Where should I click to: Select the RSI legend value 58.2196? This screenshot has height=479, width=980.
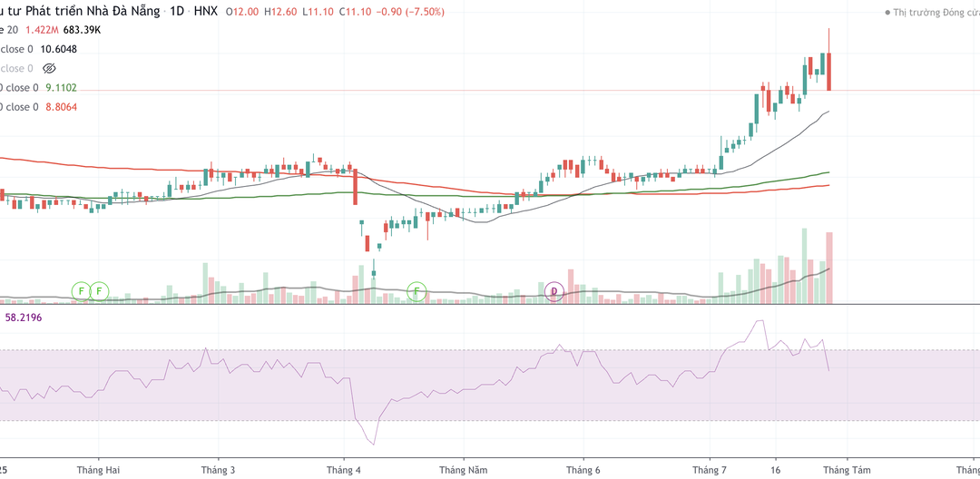click(24, 318)
